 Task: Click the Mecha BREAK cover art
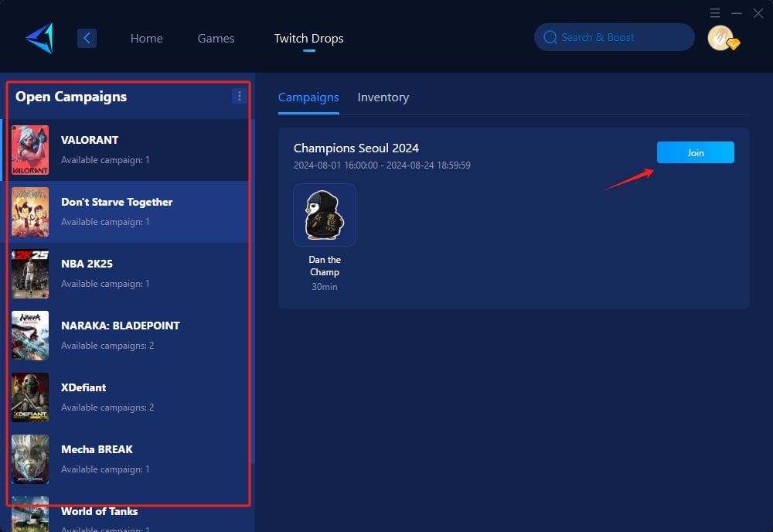[x=30, y=459]
